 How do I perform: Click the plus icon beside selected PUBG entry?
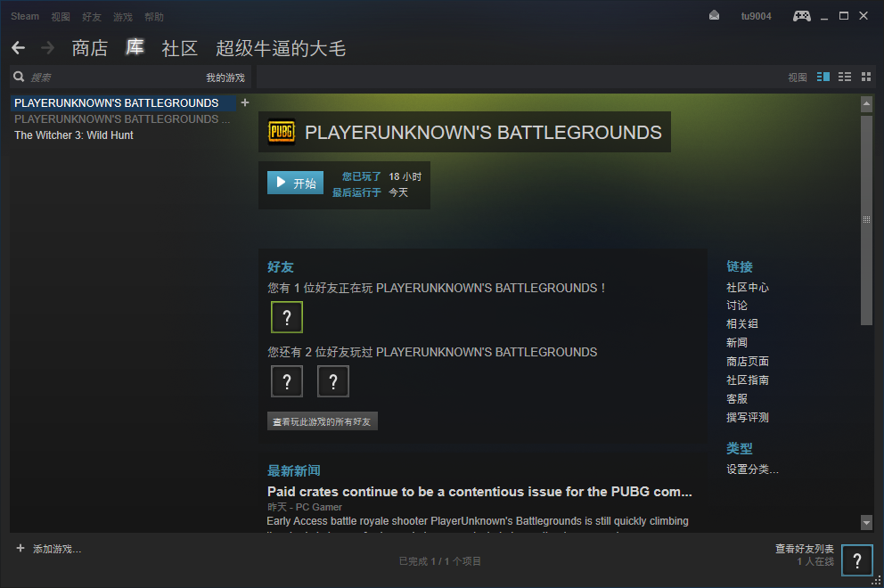245,102
